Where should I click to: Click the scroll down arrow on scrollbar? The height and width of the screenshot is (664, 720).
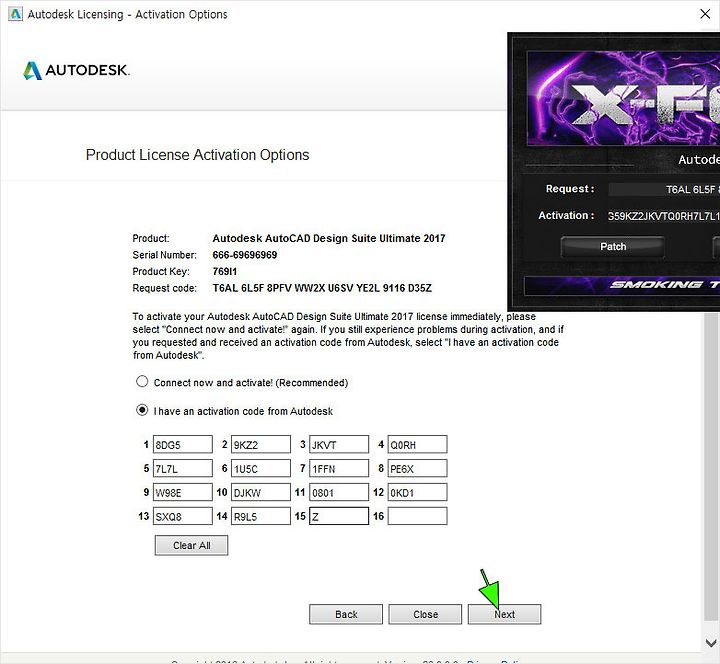tap(711, 642)
